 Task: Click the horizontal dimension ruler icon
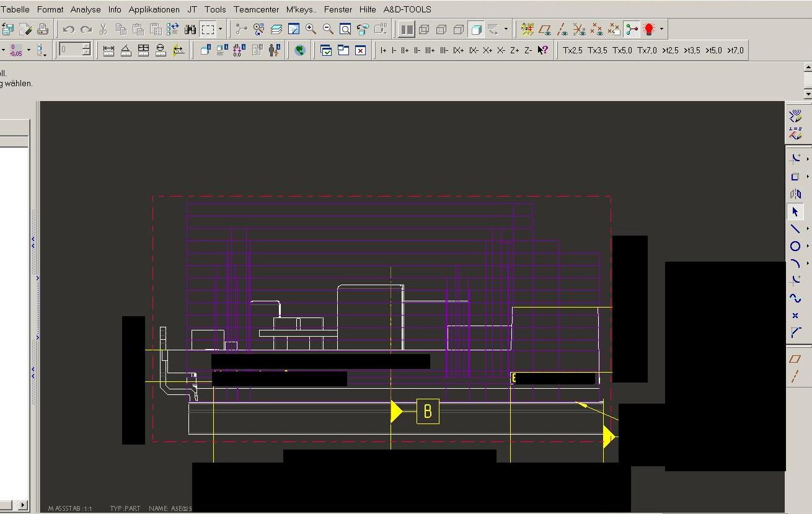tap(108, 50)
